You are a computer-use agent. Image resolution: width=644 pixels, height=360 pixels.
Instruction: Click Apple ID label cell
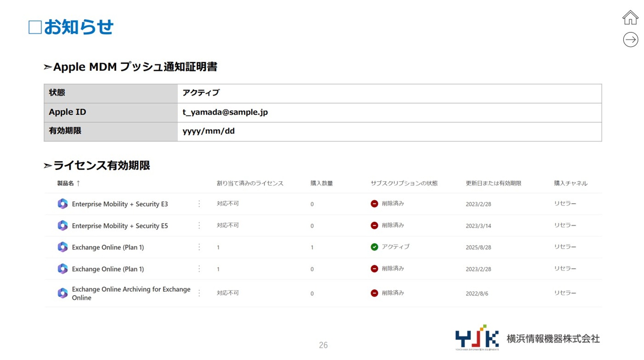111,112
